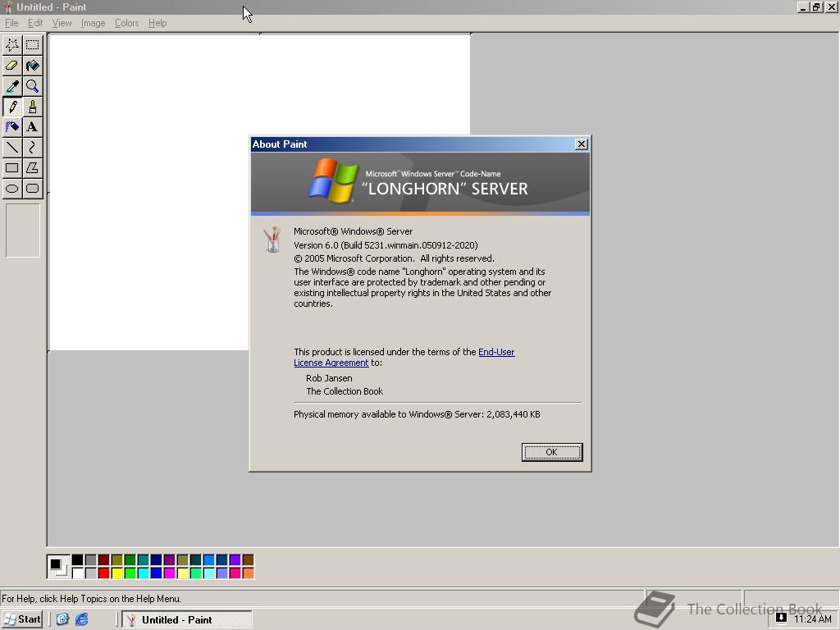Click the Paint window title bar icon

[7, 7]
